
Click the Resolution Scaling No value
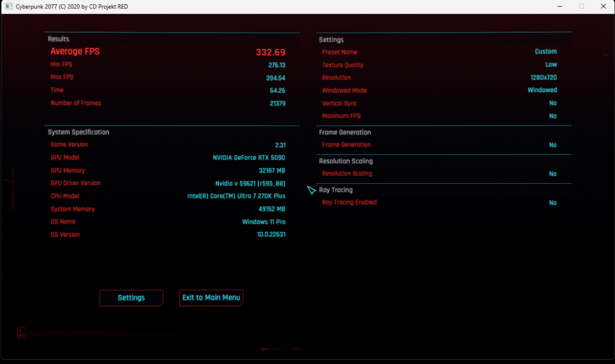[x=553, y=174]
